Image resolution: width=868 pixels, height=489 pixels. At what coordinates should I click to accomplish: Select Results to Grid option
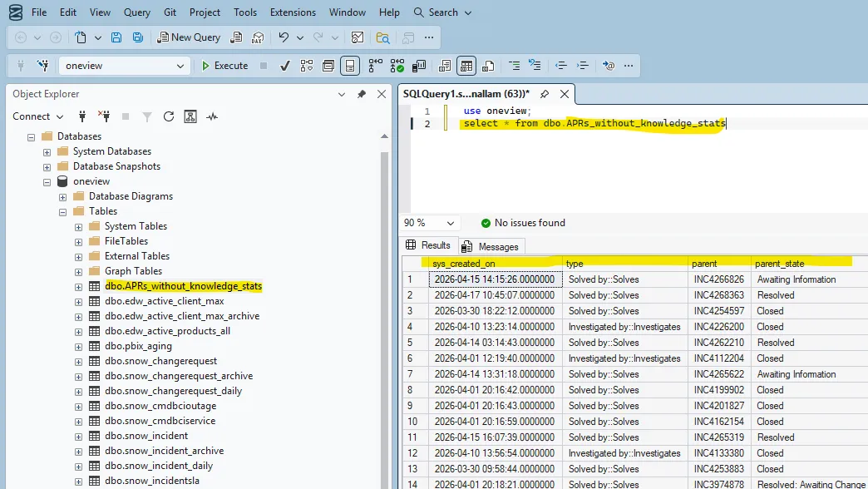(466, 66)
